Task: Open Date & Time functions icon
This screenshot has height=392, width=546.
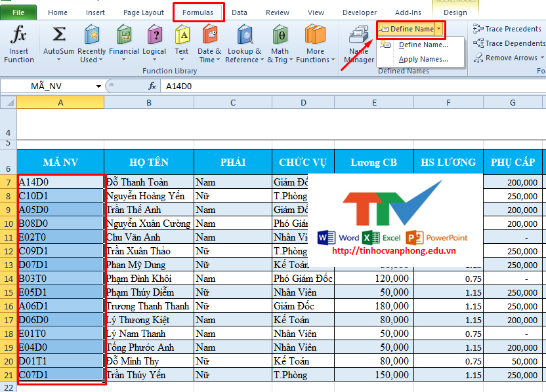Action: (209, 34)
